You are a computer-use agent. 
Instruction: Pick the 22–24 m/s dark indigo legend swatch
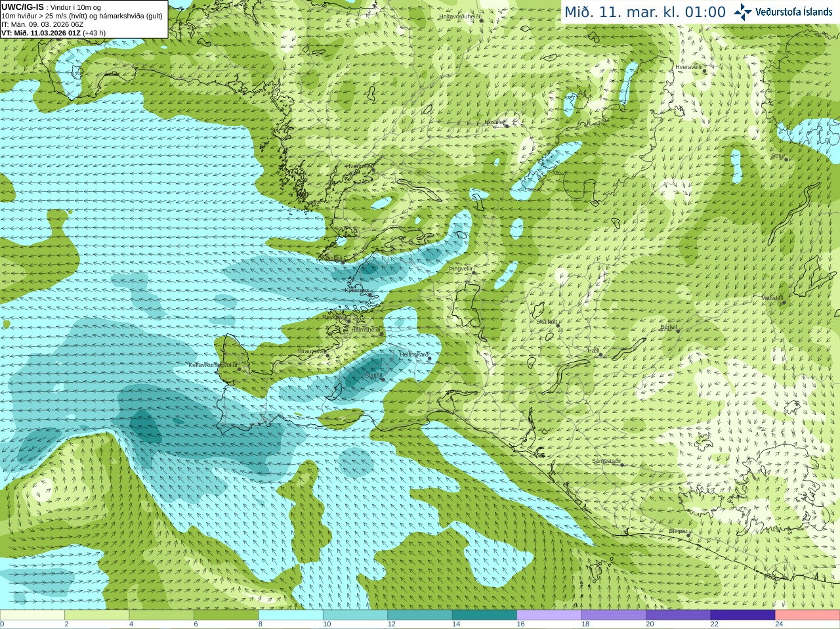[x=743, y=615]
